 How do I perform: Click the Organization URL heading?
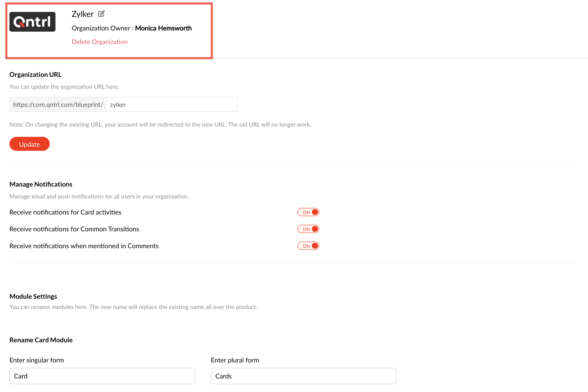pos(36,75)
